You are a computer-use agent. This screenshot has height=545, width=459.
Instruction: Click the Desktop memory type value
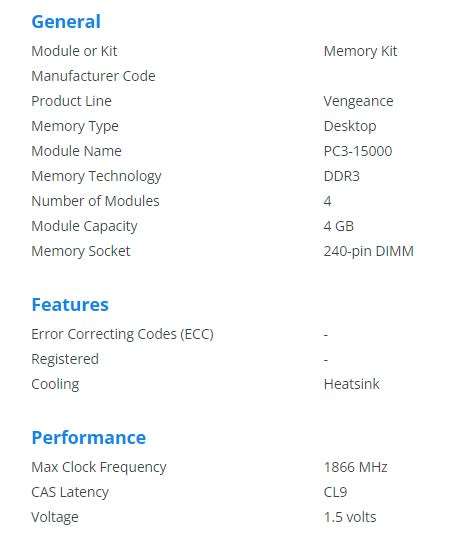pos(350,127)
